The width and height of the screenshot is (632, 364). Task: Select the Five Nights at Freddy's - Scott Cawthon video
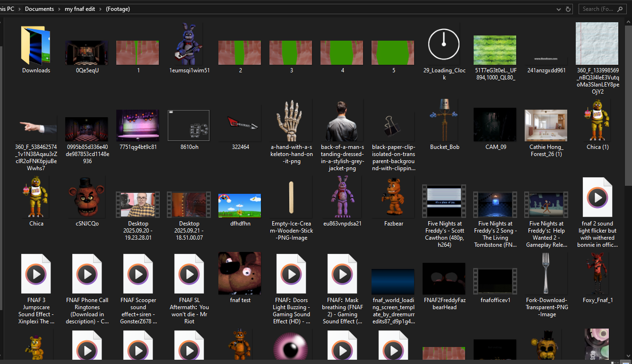tap(444, 201)
